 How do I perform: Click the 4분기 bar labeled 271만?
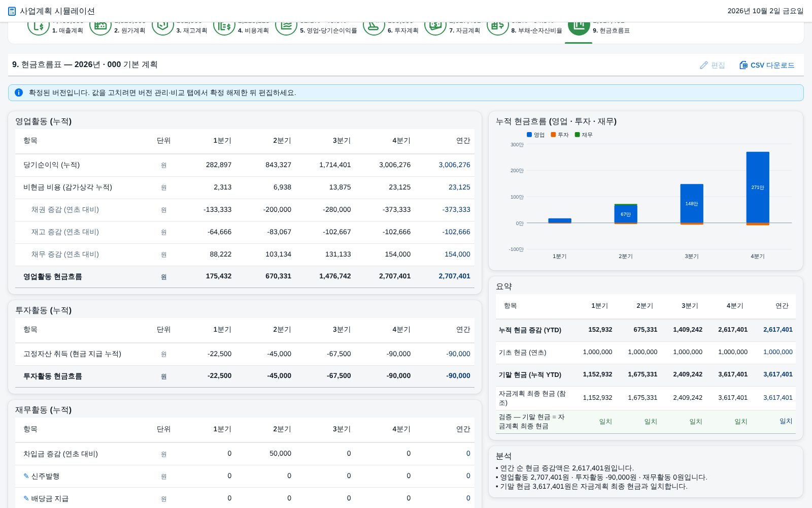click(x=758, y=187)
